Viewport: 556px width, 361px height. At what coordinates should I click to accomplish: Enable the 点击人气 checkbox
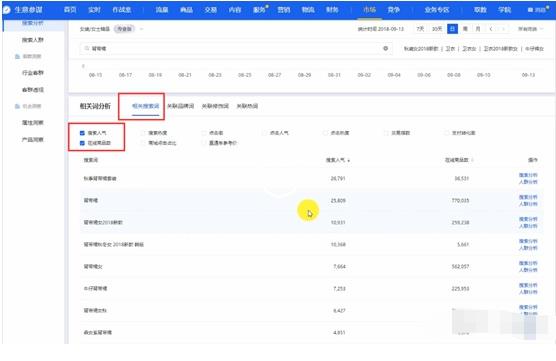point(265,133)
